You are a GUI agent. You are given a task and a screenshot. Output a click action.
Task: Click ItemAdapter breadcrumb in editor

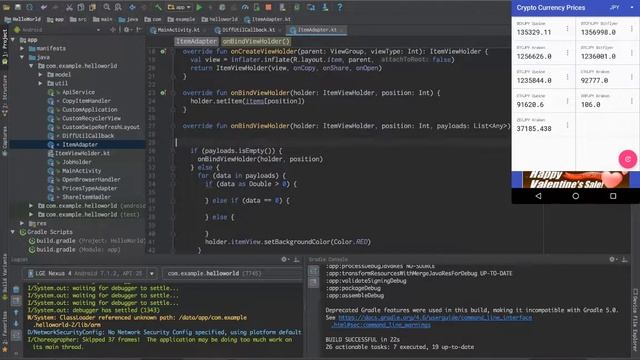tap(196, 41)
